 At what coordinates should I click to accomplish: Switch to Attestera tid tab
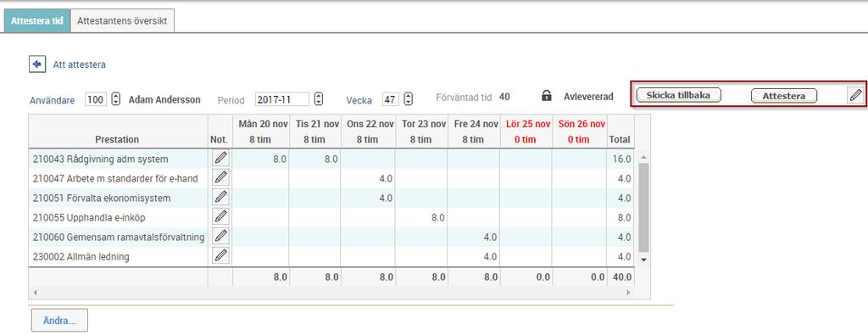click(x=37, y=21)
